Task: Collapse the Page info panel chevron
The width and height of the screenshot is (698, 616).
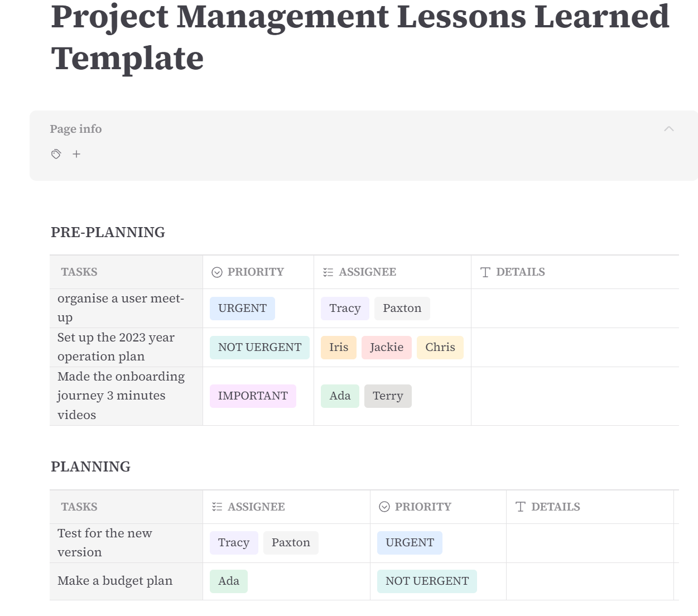Action: pyautogui.click(x=669, y=129)
